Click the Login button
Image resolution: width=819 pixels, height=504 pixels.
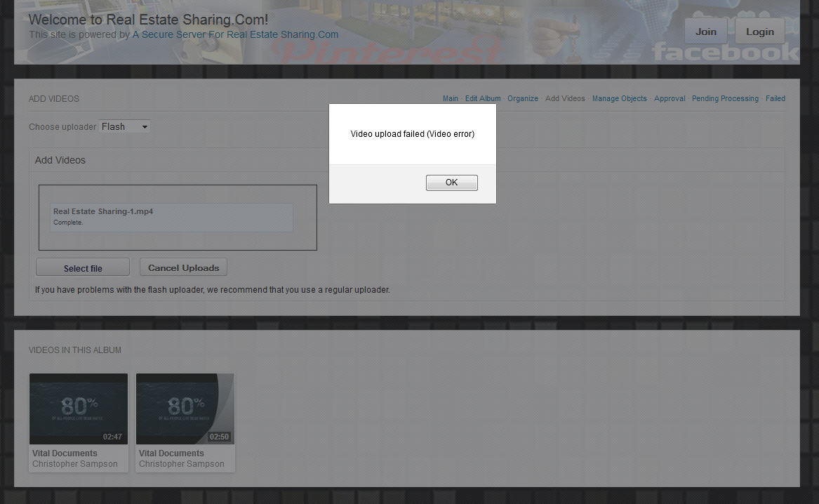click(x=759, y=32)
